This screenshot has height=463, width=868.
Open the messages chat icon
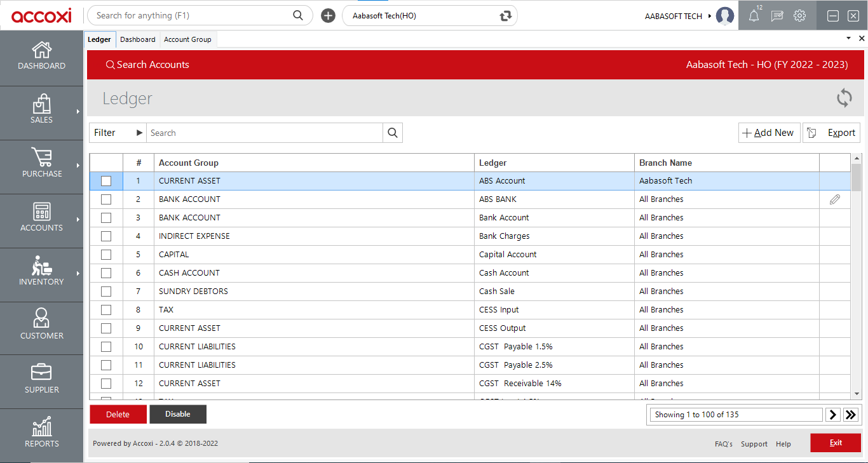tap(777, 16)
